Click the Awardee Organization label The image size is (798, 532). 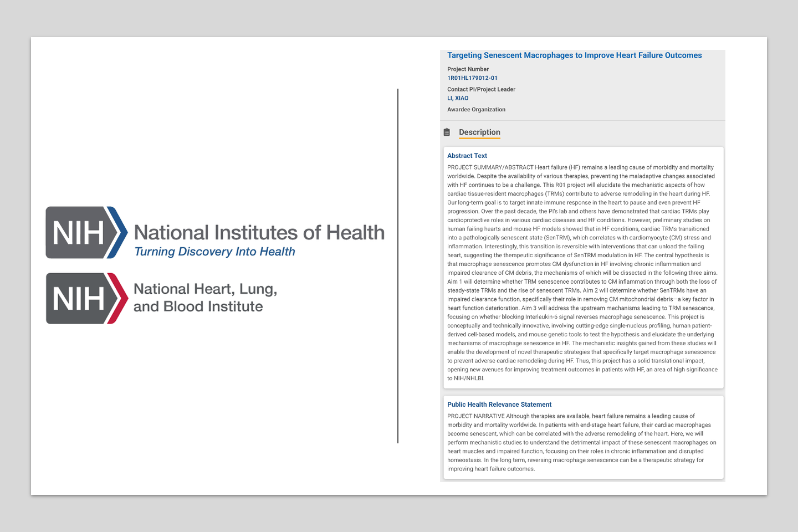476,109
